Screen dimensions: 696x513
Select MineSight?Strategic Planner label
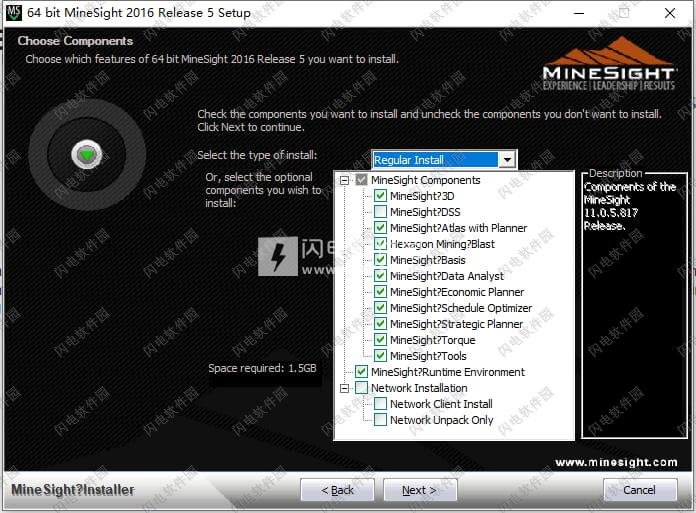(457, 324)
